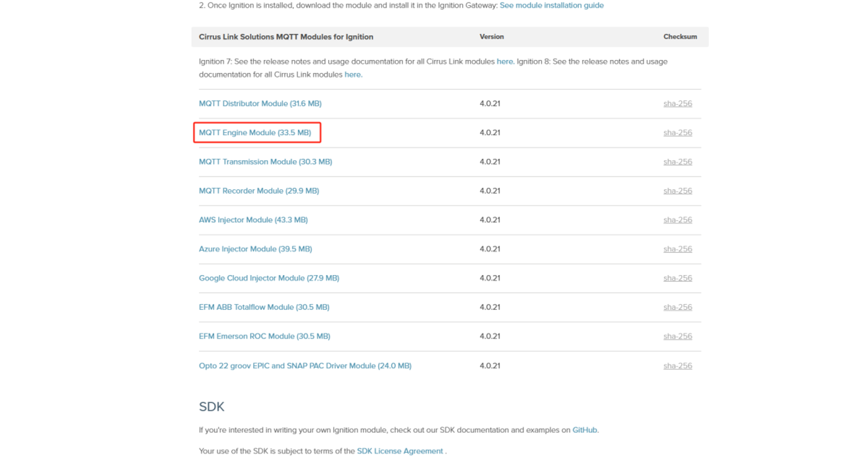View sha-256 checksum for Google Cloud Injector
Screen dimensions: 868x468
(x=677, y=278)
